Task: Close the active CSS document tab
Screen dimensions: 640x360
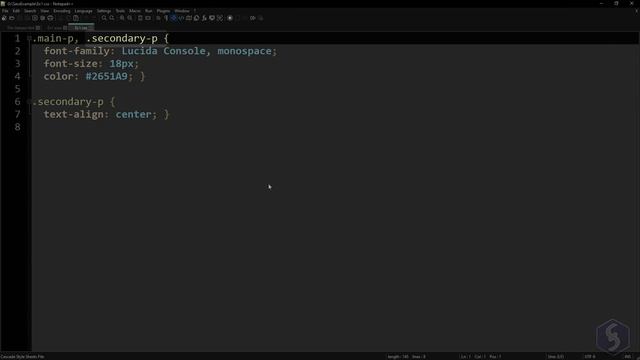Action: click(x=91, y=28)
